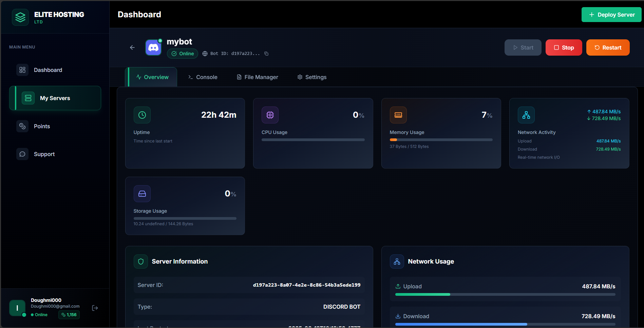
Task: Select Dashboard in the main menu
Action: tap(55, 70)
